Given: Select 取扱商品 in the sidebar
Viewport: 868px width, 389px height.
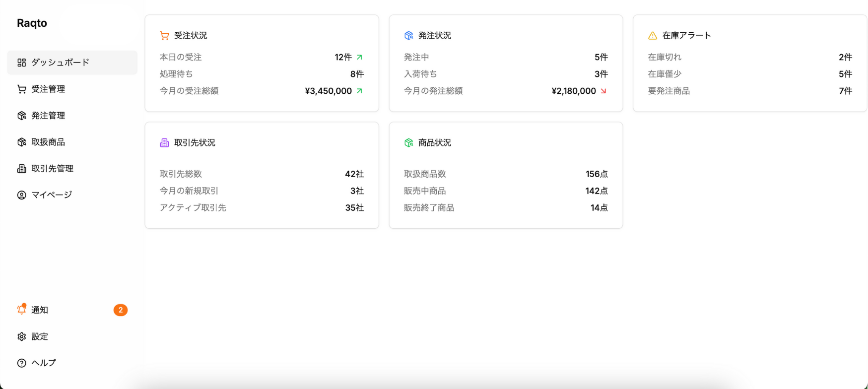Looking at the screenshot, I should [x=48, y=142].
